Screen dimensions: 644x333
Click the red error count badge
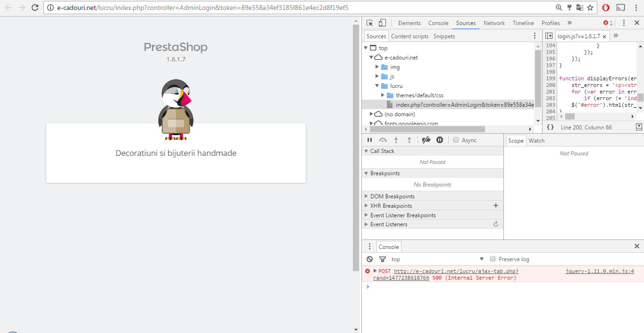point(608,23)
